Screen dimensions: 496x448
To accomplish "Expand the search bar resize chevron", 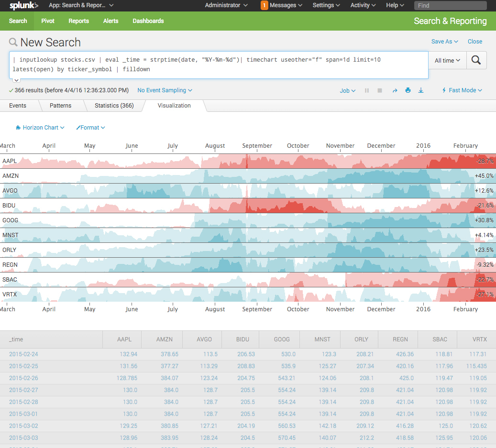I will click(16, 80).
